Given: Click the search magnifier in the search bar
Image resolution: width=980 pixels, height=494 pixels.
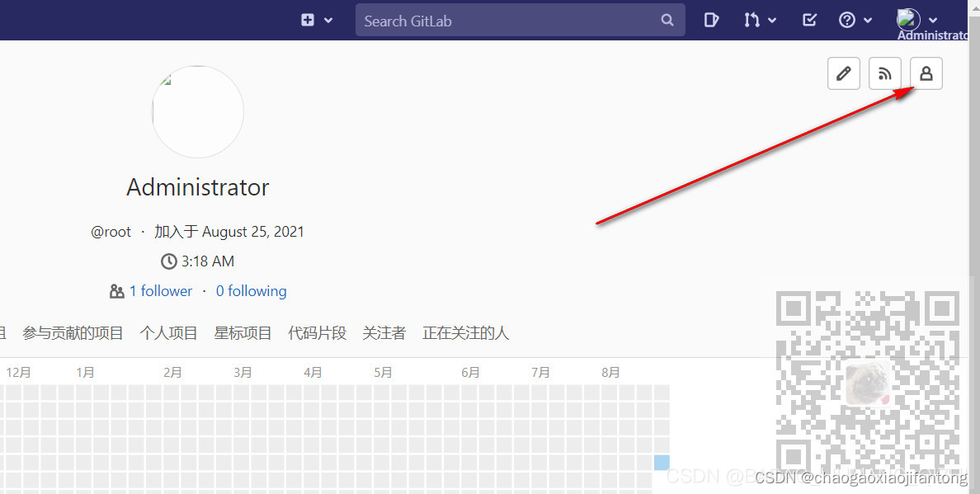Looking at the screenshot, I should 667,20.
